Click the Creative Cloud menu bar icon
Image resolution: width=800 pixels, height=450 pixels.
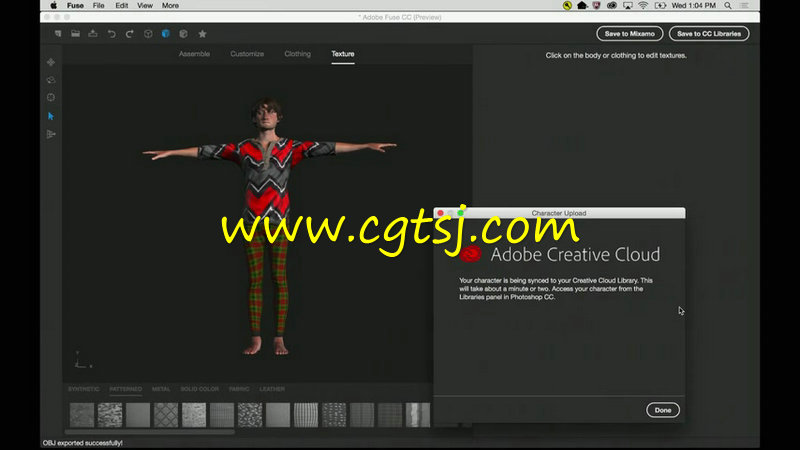pyautogui.click(x=612, y=6)
